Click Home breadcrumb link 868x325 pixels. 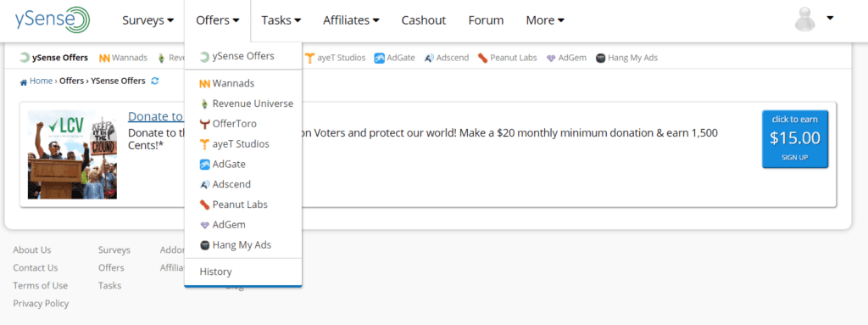pos(41,81)
